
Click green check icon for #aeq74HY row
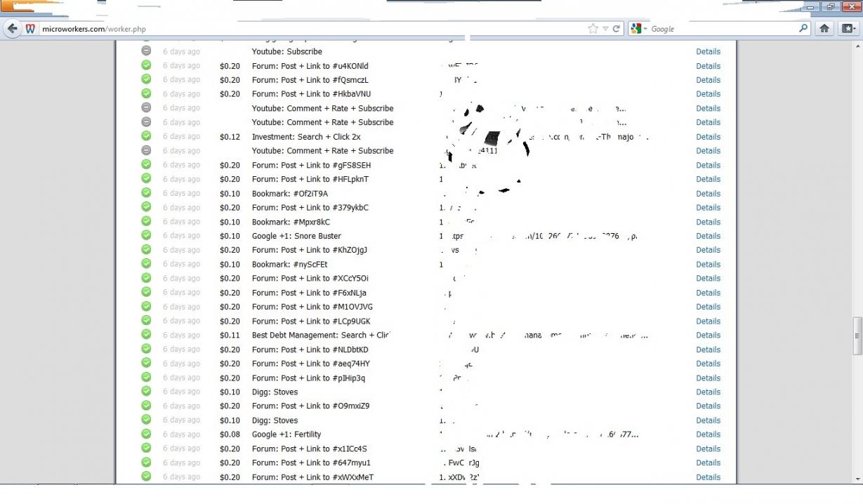[x=146, y=363]
